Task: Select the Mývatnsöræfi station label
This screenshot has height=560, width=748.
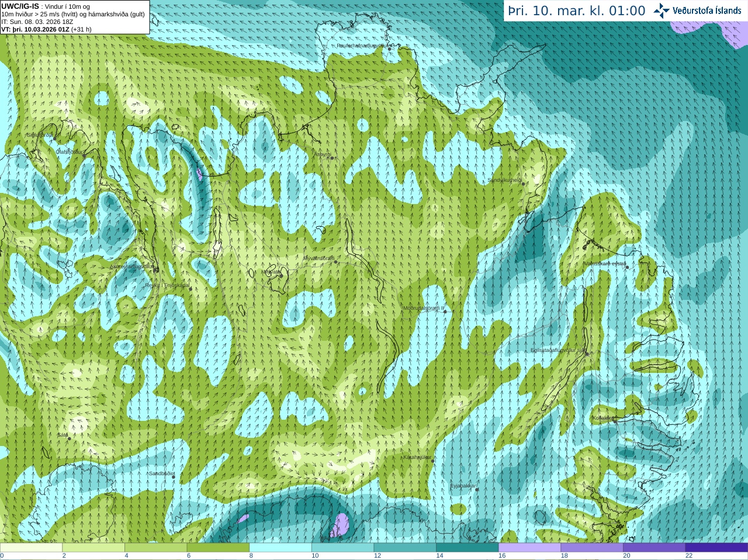Action: (x=318, y=258)
